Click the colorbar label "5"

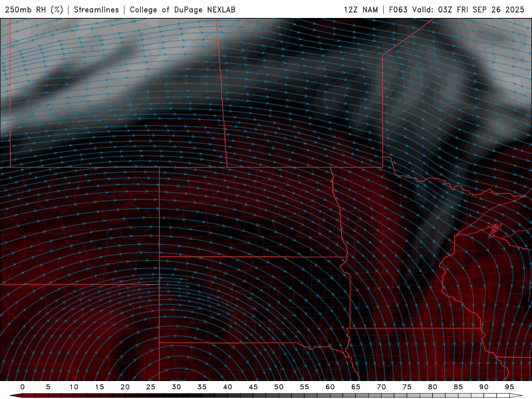click(48, 387)
